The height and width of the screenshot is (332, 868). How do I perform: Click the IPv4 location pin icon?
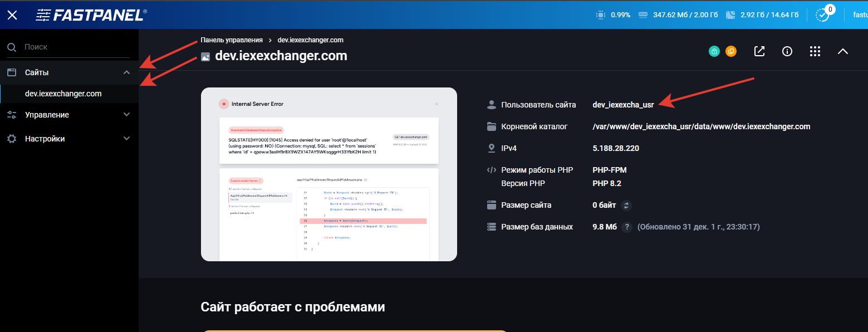coord(491,148)
